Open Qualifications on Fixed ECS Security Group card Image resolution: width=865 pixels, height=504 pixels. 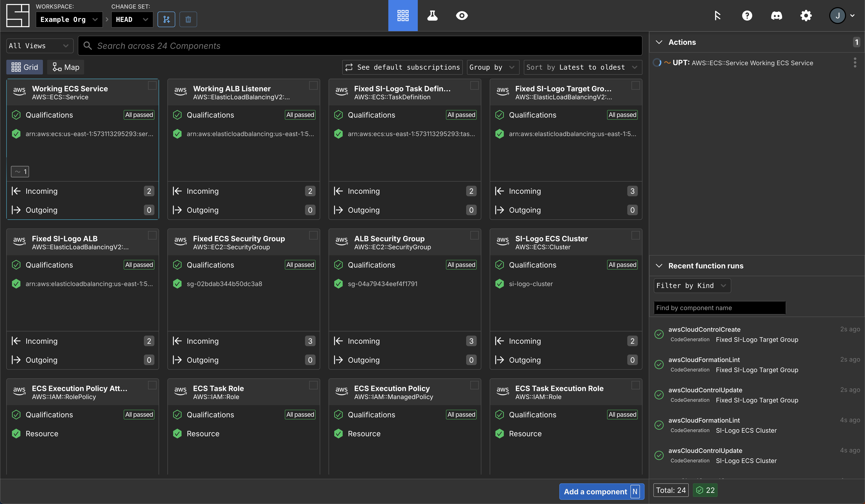tap(244, 265)
